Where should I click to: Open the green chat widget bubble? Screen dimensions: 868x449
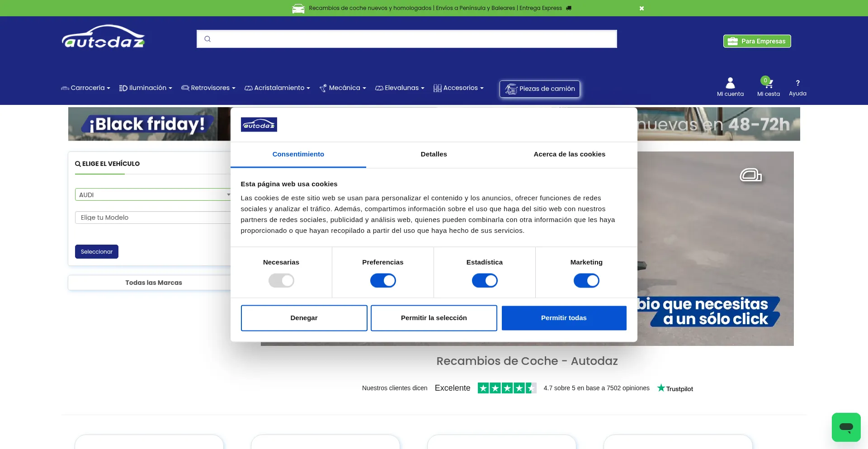coord(846,427)
